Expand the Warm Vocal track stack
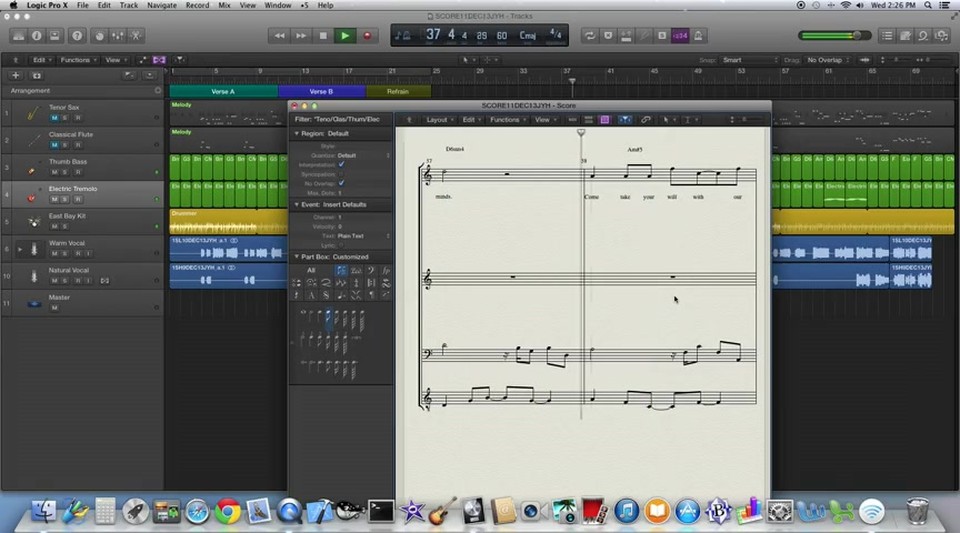The width and height of the screenshot is (960, 533). tap(20, 249)
